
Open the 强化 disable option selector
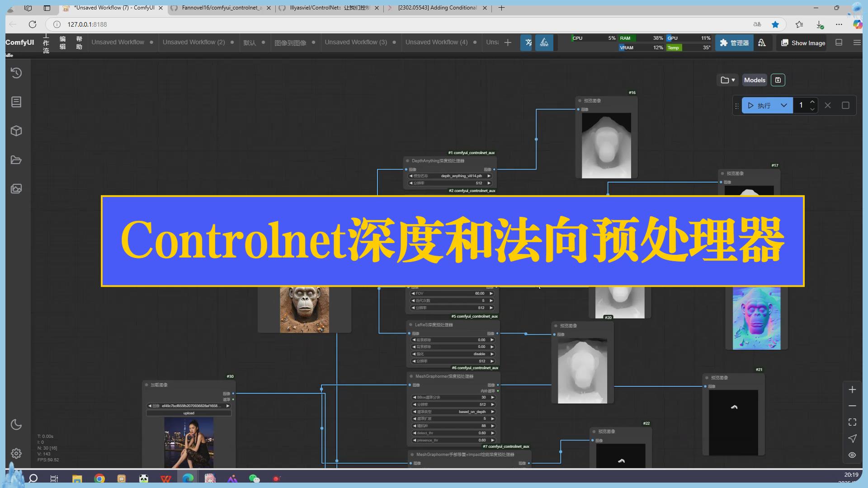click(453, 354)
